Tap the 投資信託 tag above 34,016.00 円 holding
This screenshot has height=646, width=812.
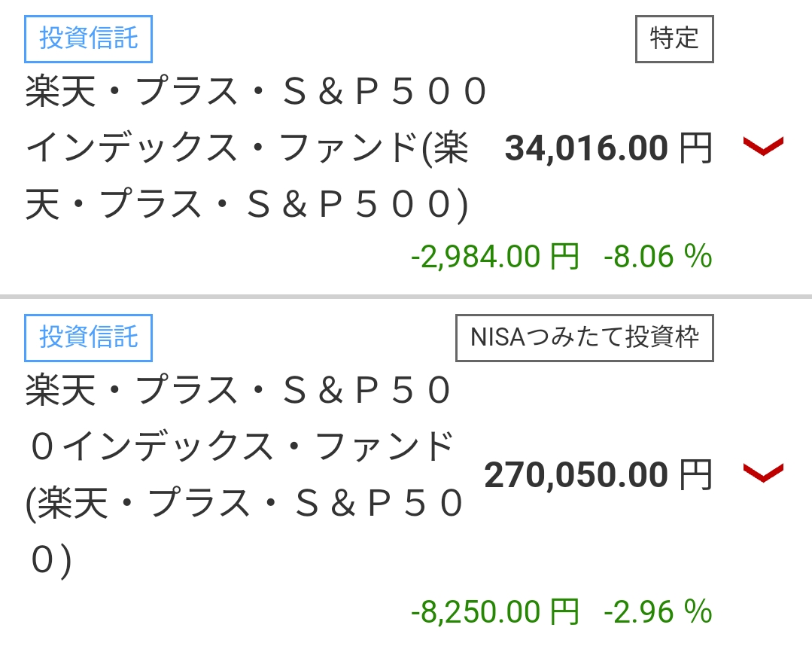[89, 38]
